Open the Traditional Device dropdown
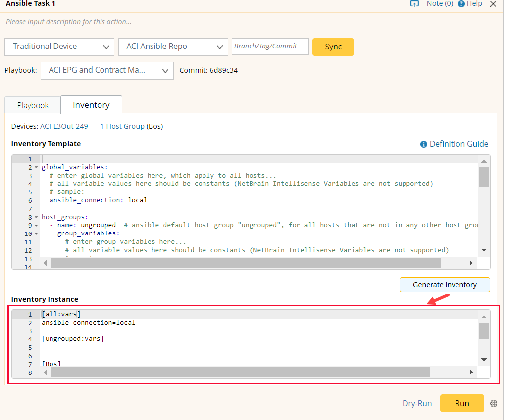507x420 pixels. click(x=59, y=47)
